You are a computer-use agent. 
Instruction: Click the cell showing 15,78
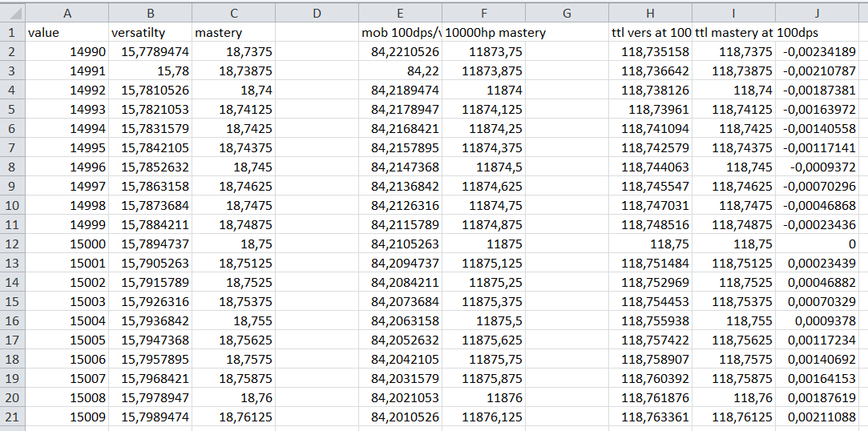150,71
